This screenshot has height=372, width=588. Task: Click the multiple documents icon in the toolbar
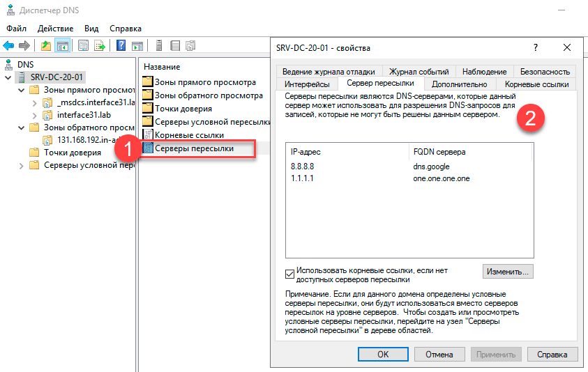click(x=190, y=46)
